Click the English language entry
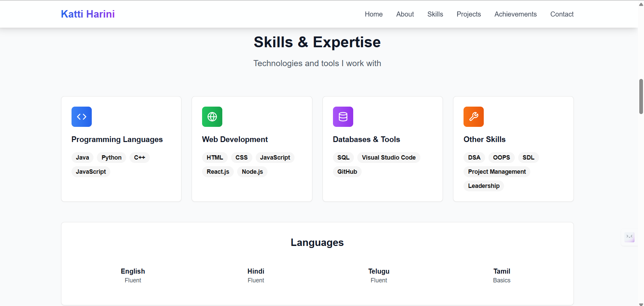 point(133,275)
